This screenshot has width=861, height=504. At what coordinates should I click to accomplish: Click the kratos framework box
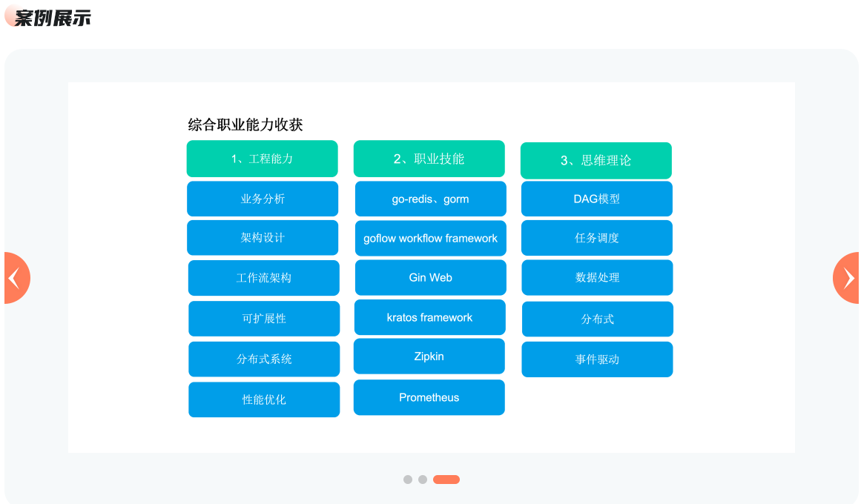[x=429, y=317]
